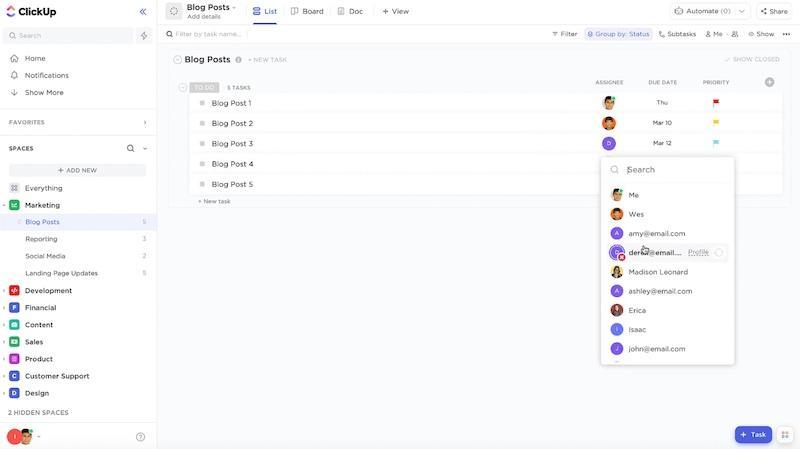Open the Marketing space icon
Viewport: 800px width, 449px height.
14,205
